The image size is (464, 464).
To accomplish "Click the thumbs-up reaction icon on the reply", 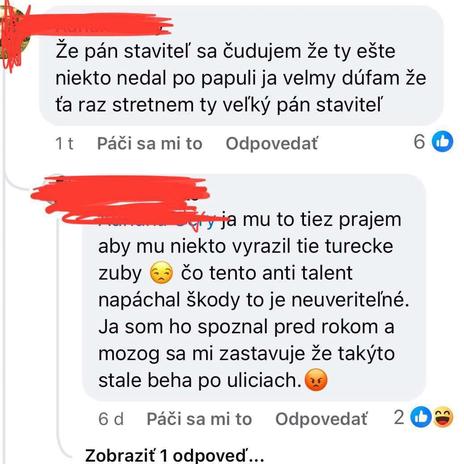I will (x=421, y=417).
